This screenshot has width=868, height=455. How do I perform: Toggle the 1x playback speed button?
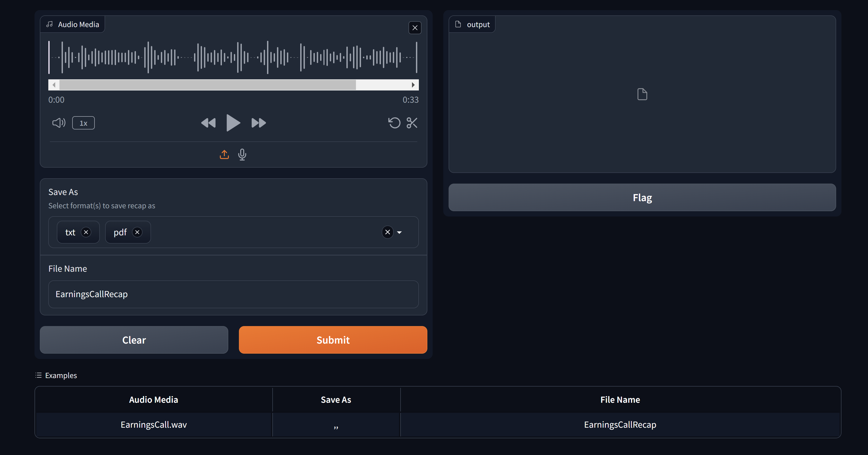click(83, 123)
